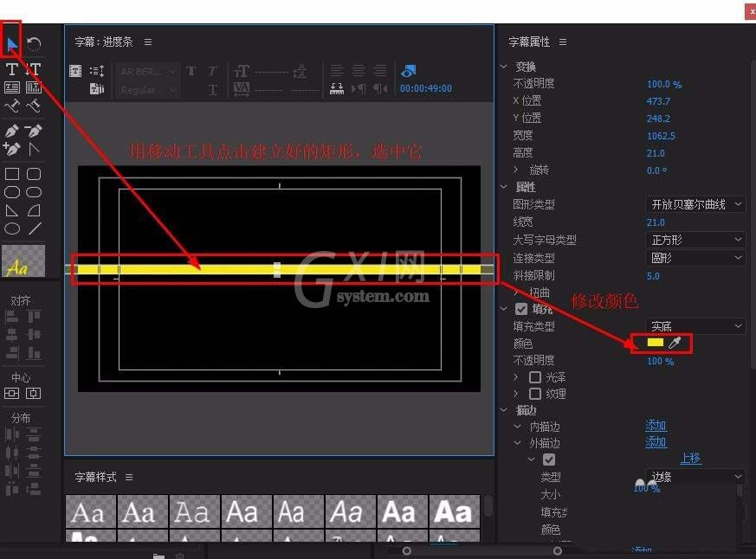Open the 字幕属性 panel menu
The height and width of the screenshot is (559, 756).
tap(563, 42)
